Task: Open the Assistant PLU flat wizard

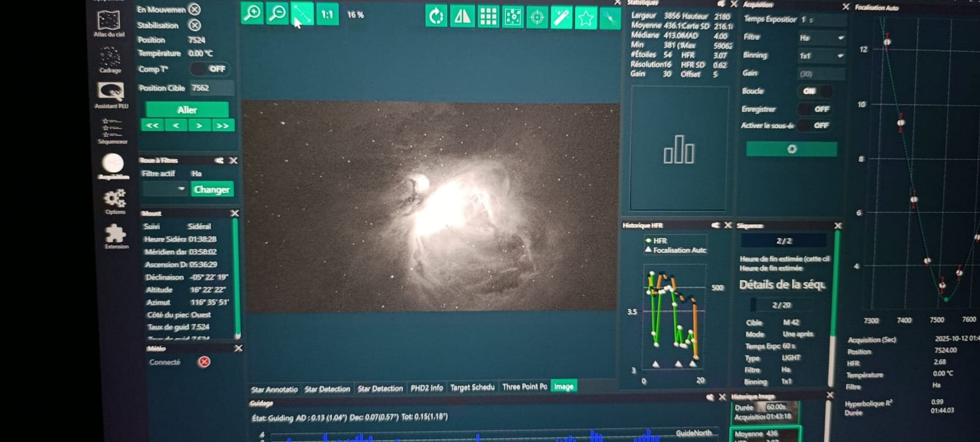Action: (111, 95)
